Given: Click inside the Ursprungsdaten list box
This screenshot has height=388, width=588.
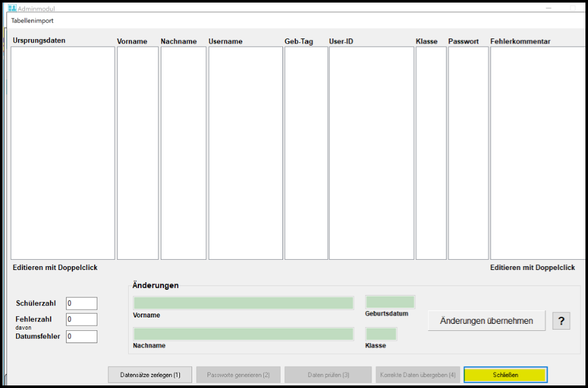Looking at the screenshot, I should pos(63,153).
